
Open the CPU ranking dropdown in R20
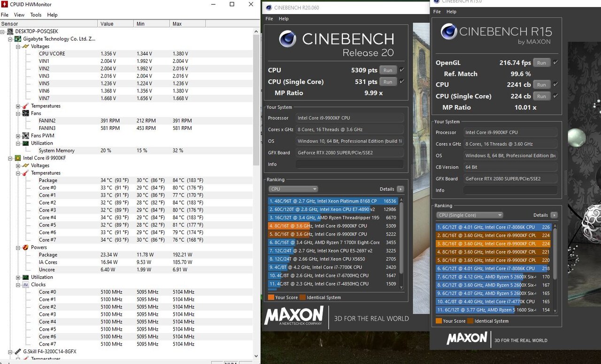pos(293,189)
